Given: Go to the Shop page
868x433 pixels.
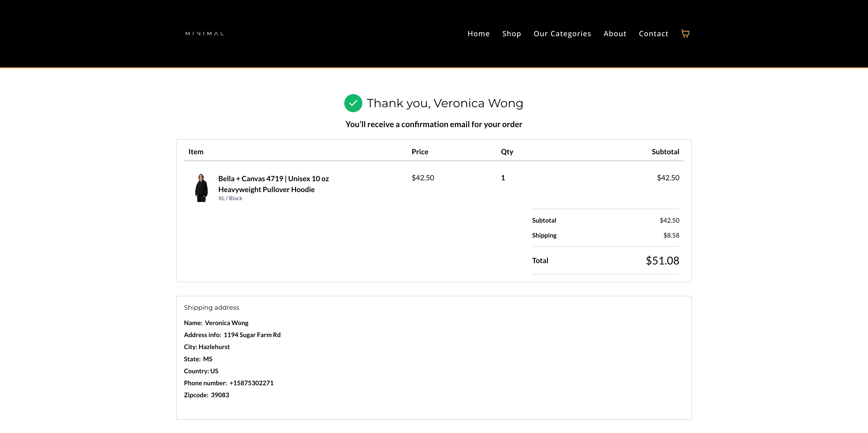Looking at the screenshot, I should click(512, 34).
